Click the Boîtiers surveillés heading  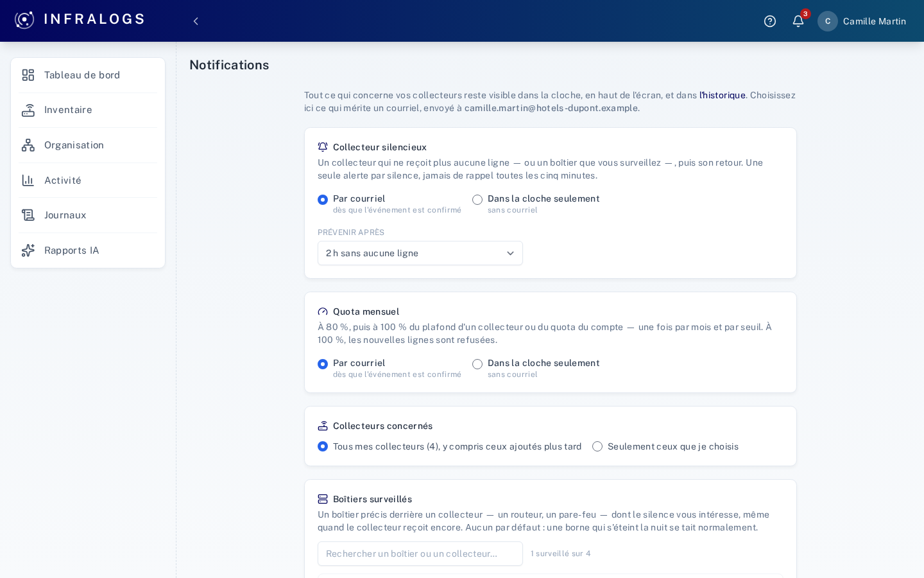tap(373, 499)
